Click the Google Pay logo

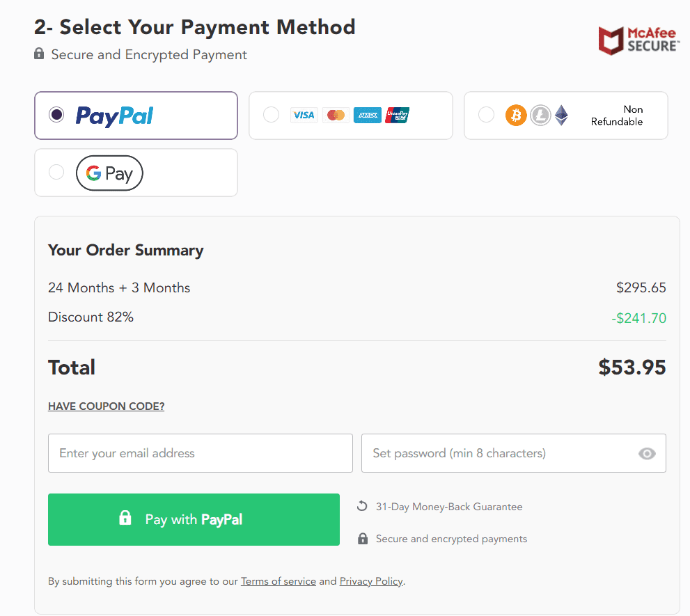109,173
